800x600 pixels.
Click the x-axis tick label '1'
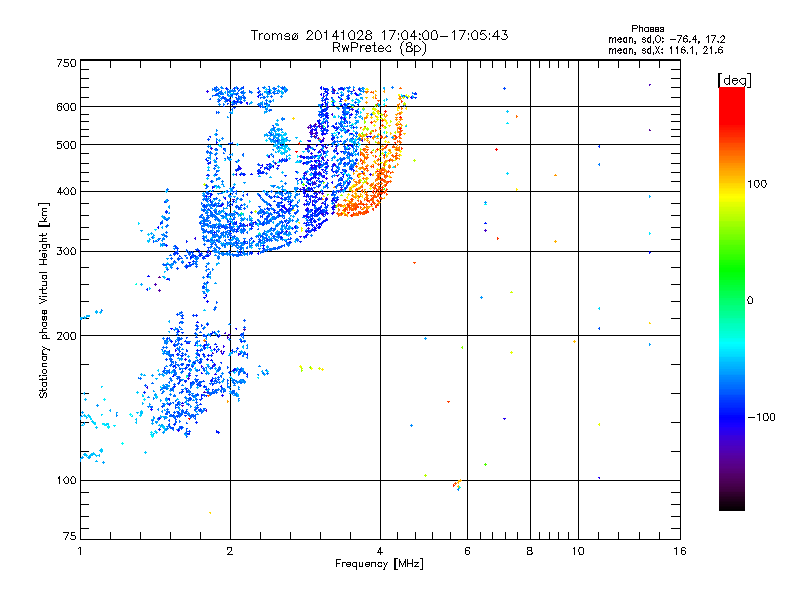pos(80,551)
